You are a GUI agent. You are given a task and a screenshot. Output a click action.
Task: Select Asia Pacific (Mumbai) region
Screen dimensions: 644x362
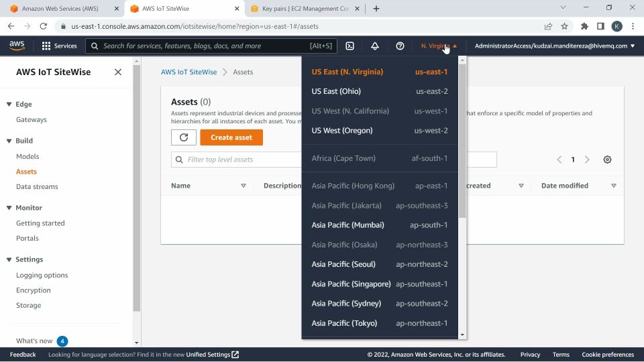(380, 225)
